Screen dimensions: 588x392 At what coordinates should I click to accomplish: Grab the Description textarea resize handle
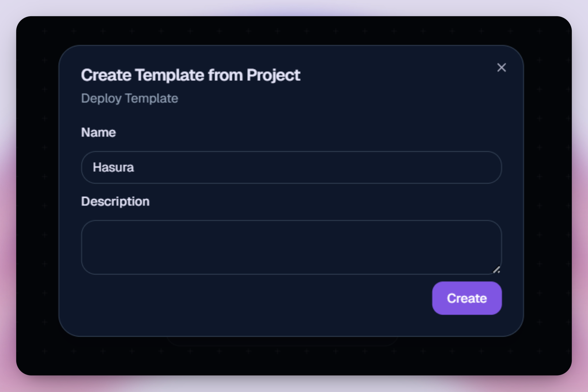point(496,270)
